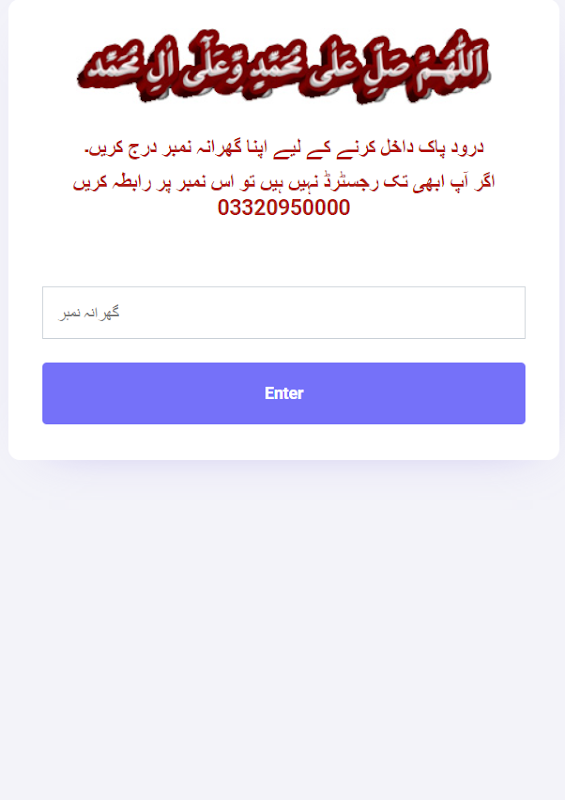This screenshot has width=565, height=800.
Task: Click the Urdu instruction line starting with درود پاک
Action: pyautogui.click(x=283, y=147)
